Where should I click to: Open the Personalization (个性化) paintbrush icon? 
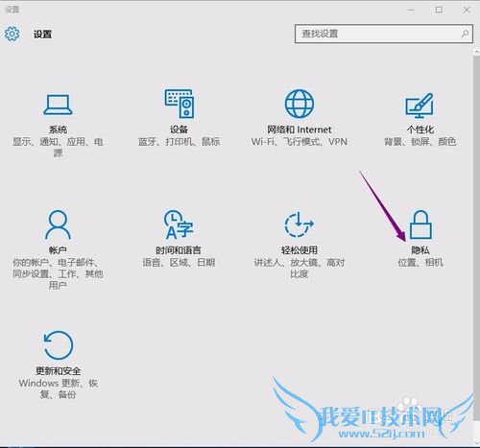click(420, 106)
